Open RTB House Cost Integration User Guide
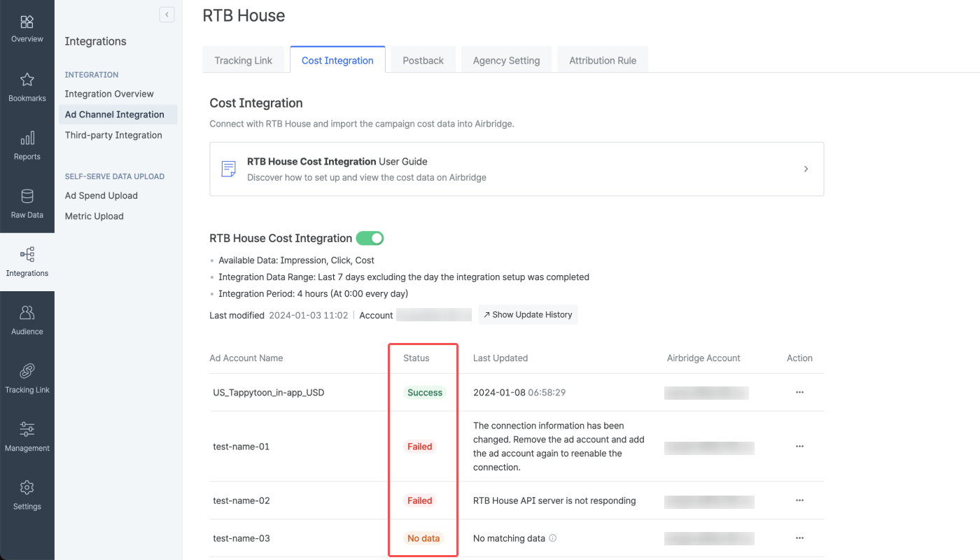 (x=517, y=169)
